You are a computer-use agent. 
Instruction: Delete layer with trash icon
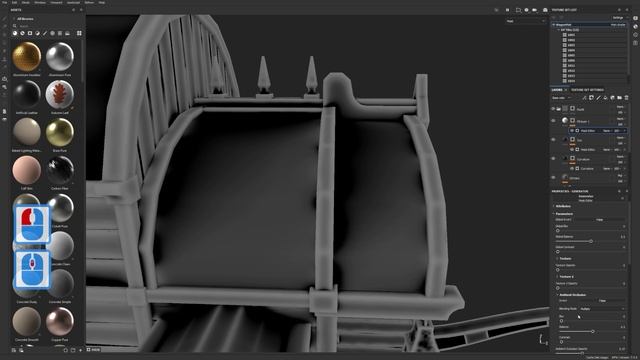(x=627, y=98)
